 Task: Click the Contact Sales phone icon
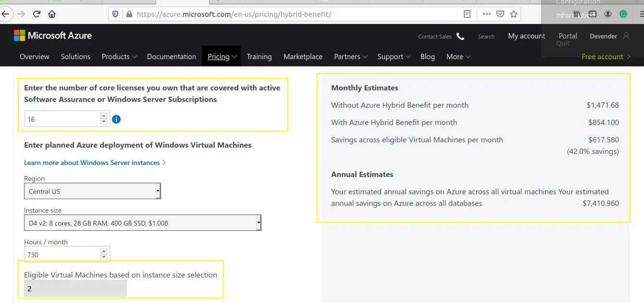click(x=459, y=36)
